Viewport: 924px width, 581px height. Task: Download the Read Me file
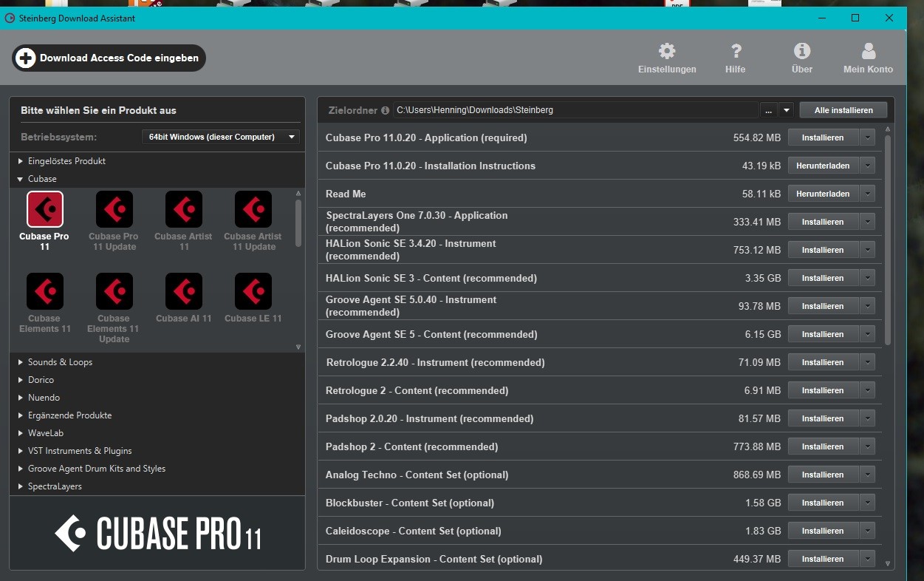[x=823, y=194]
